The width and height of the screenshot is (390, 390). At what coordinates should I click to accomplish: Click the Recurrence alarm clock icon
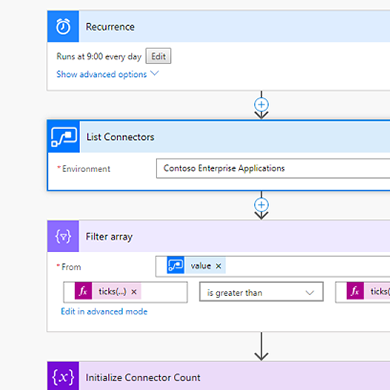coord(63,26)
